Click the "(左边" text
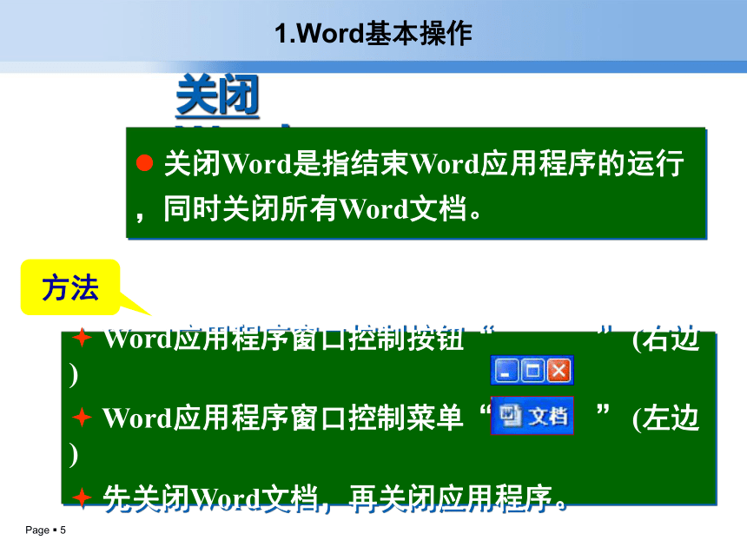Image resolution: width=747 pixels, height=560 pixels. pos(665,418)
